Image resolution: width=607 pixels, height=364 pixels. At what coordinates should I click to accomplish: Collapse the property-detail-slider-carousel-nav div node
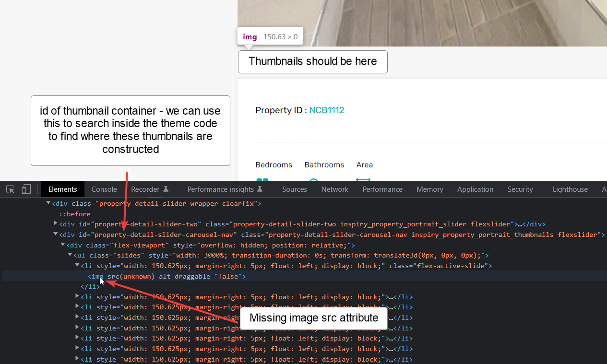pyautogui.click(x=56, y=235)
